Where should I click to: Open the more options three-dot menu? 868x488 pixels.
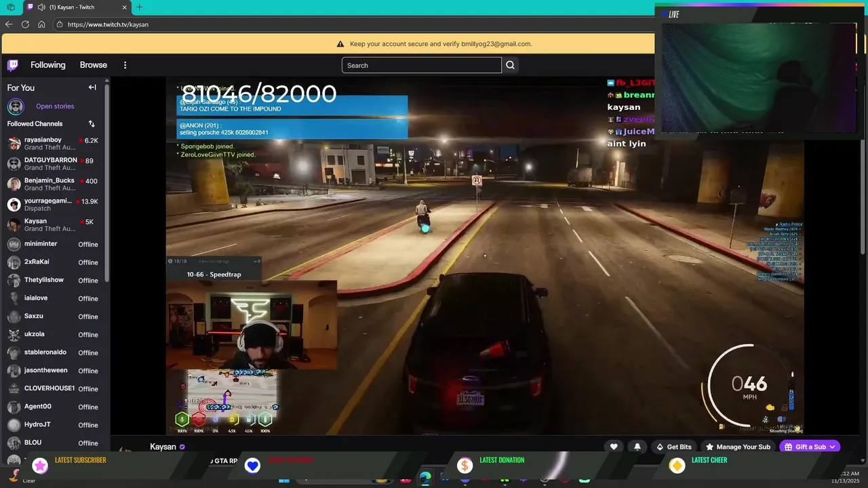125,65
